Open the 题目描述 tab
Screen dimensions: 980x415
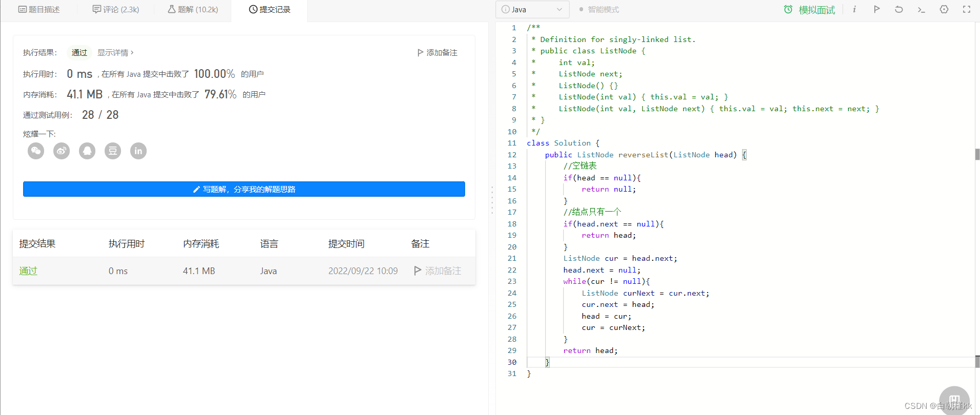(x=39, y=10)
